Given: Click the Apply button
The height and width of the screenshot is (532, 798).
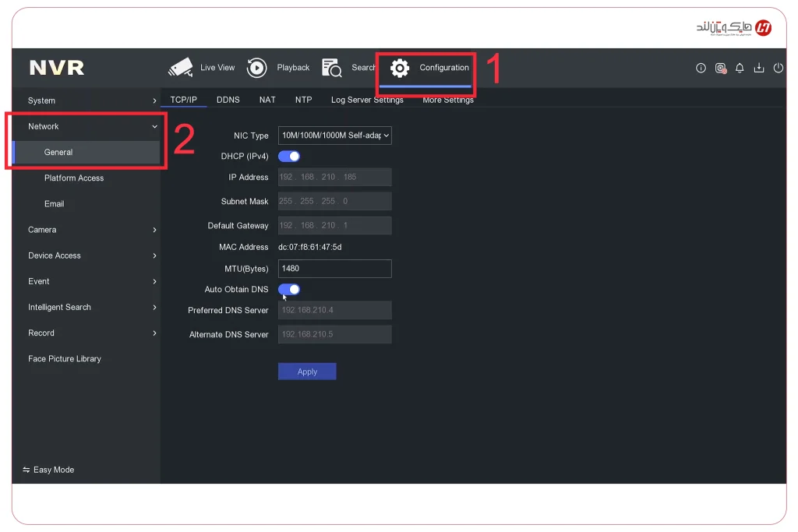Looking at the screenshot, I should pos(307,371).
